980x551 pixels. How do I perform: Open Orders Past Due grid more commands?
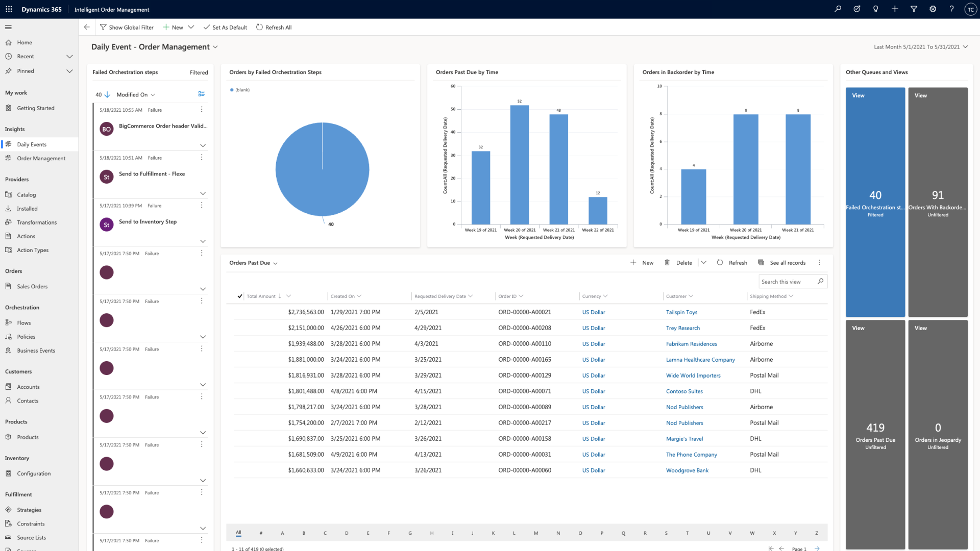[x=819, y=263]
